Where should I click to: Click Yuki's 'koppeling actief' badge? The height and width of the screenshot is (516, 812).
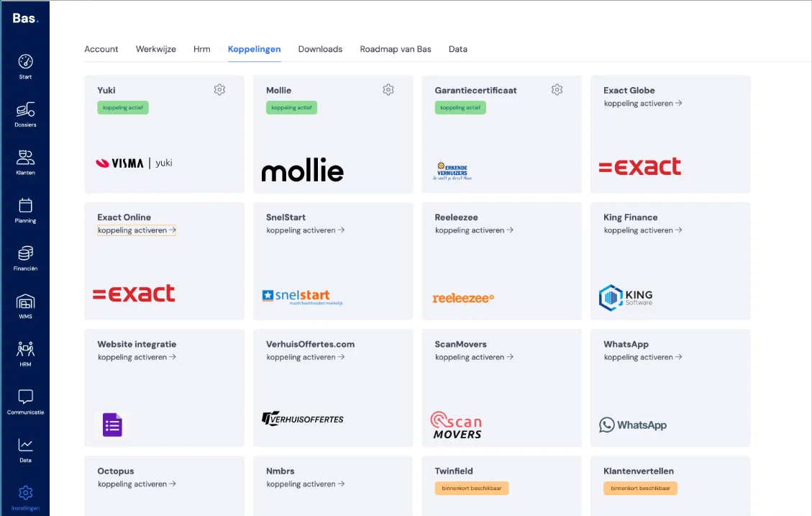[123, 107]
